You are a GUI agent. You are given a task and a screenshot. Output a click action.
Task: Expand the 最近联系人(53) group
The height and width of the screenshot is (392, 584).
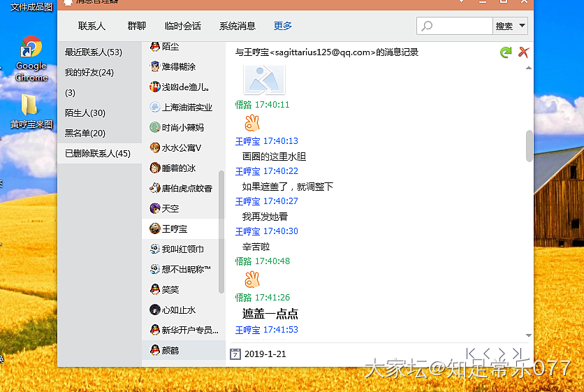(94, 52)
